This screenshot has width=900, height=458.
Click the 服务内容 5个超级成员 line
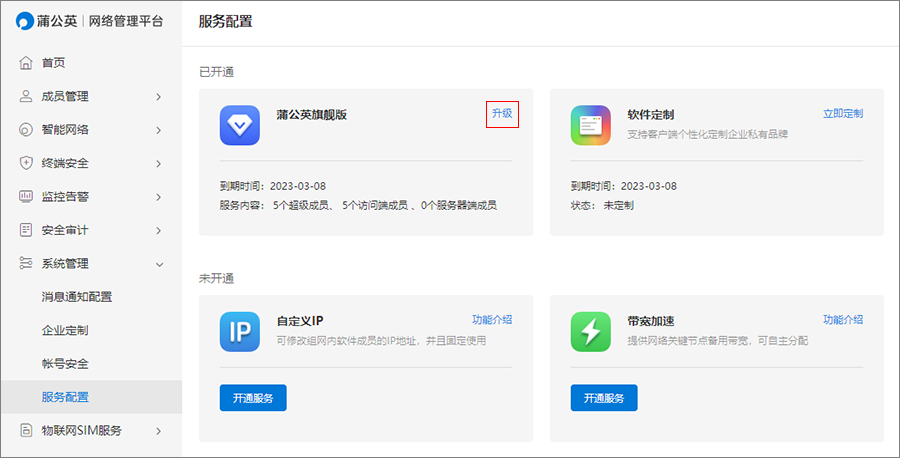point(358,205)
